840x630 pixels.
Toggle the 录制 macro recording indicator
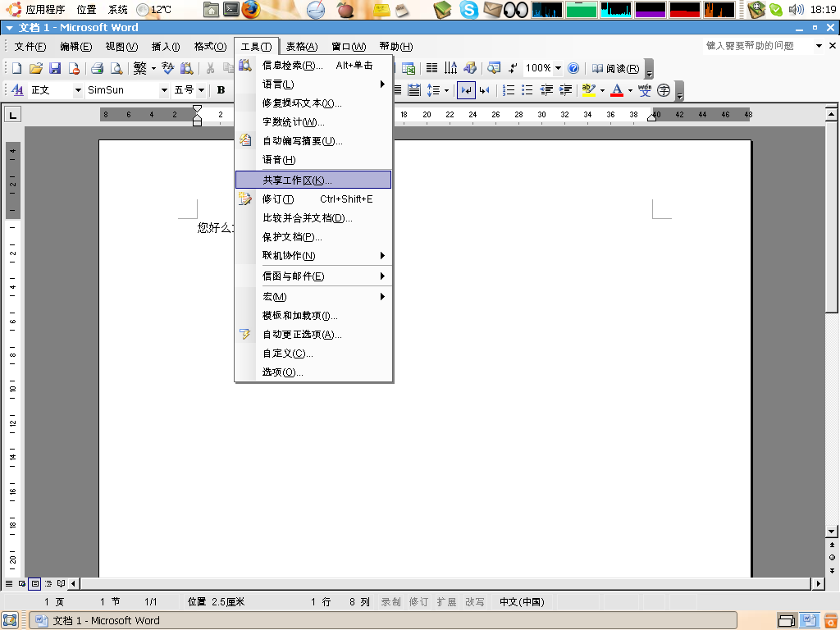390,601
